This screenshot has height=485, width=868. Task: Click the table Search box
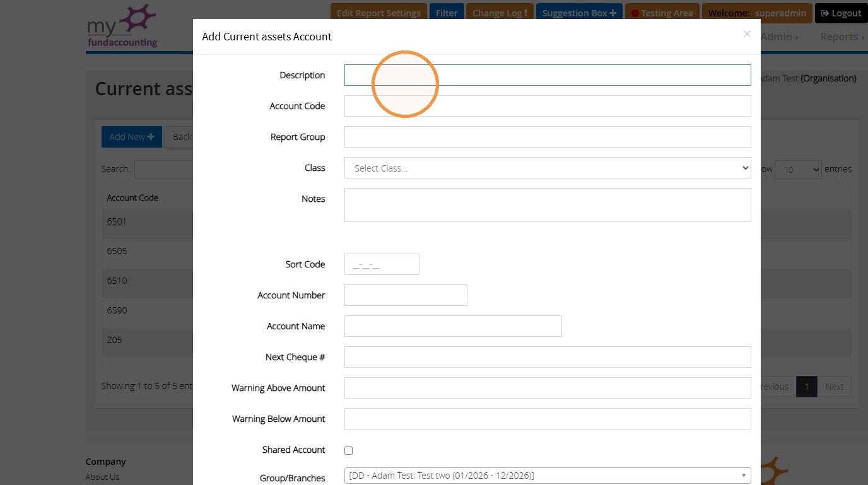click(x=164, y=170)
